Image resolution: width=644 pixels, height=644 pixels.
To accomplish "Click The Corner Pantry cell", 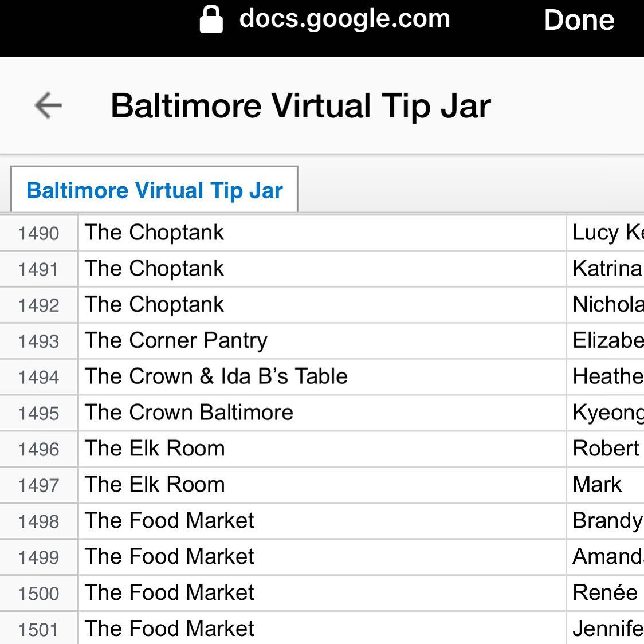I will click(322, 341).
